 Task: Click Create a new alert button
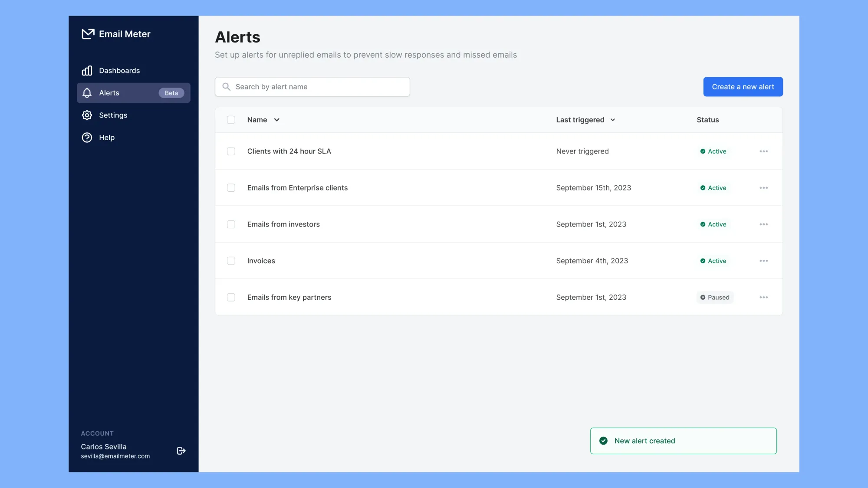[743, 87]
